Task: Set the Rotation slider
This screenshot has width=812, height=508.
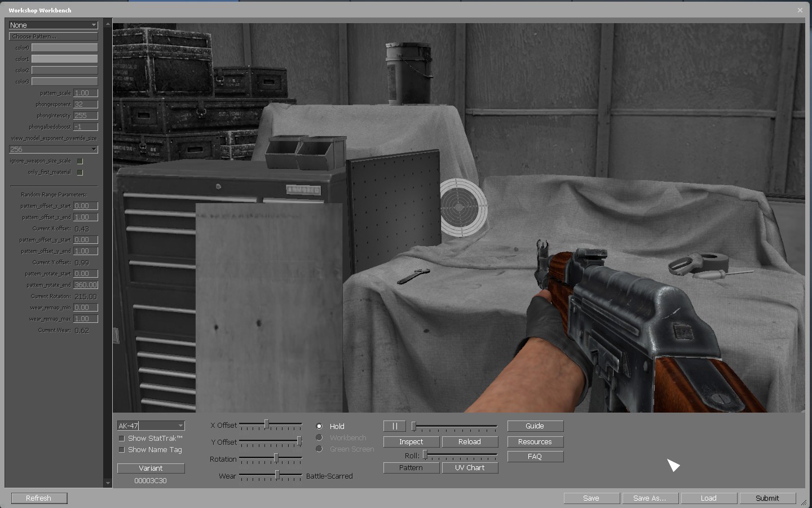Action: click(271, 458)
